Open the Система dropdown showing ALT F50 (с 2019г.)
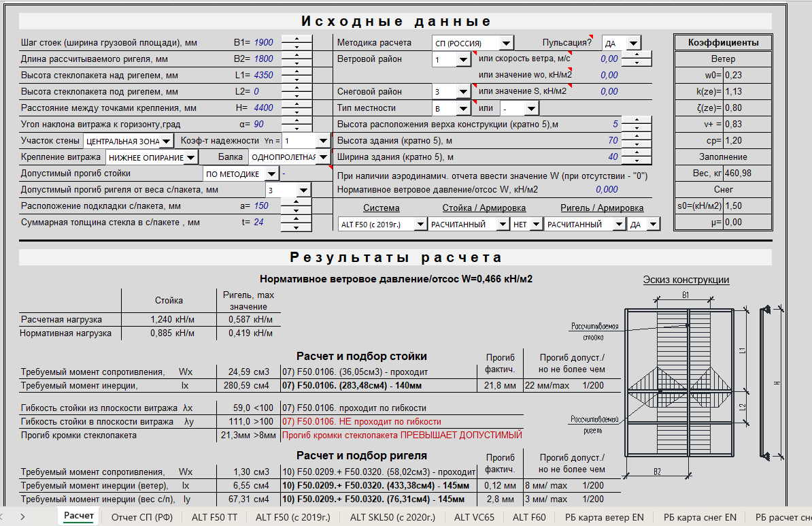Viewport: 812px width, 526px height. (420, 225)
